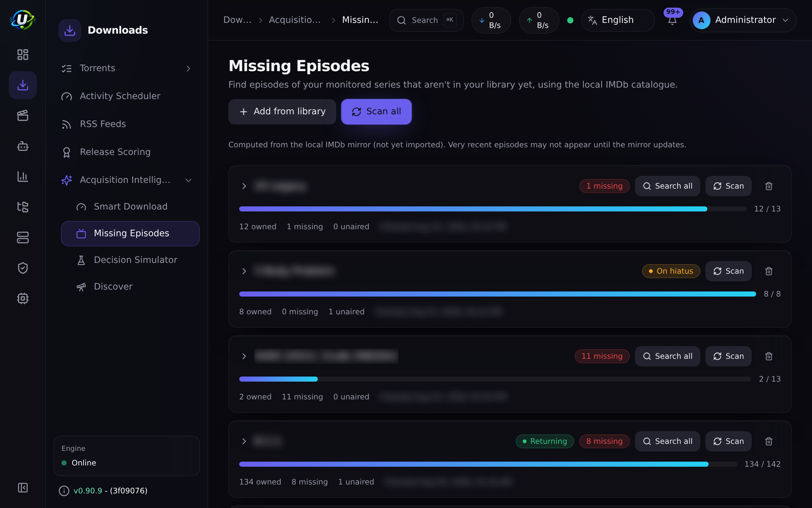Click the 2 / 13 progress bar
Image resolution: width=812 pixels, height=508 pixels.
click(x=495, y=379)
